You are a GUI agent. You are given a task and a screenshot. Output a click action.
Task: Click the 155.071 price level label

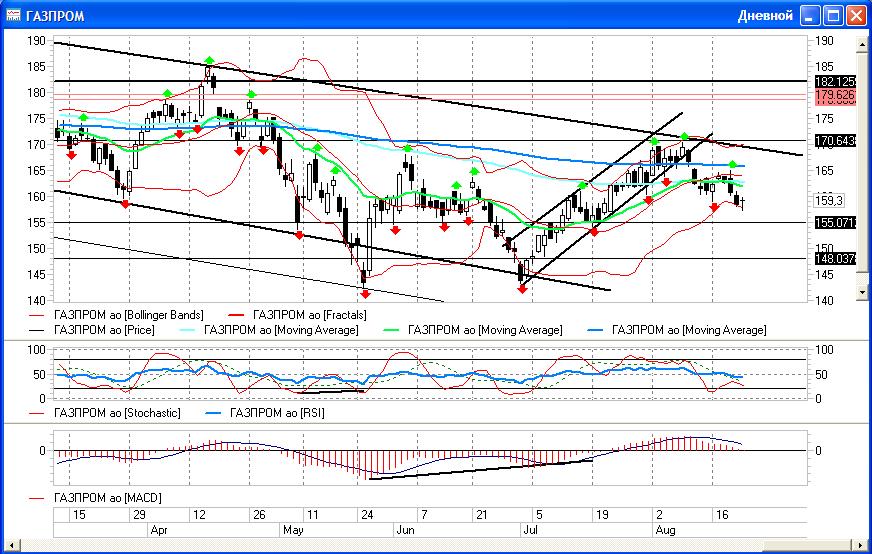[x=836, y=223]
